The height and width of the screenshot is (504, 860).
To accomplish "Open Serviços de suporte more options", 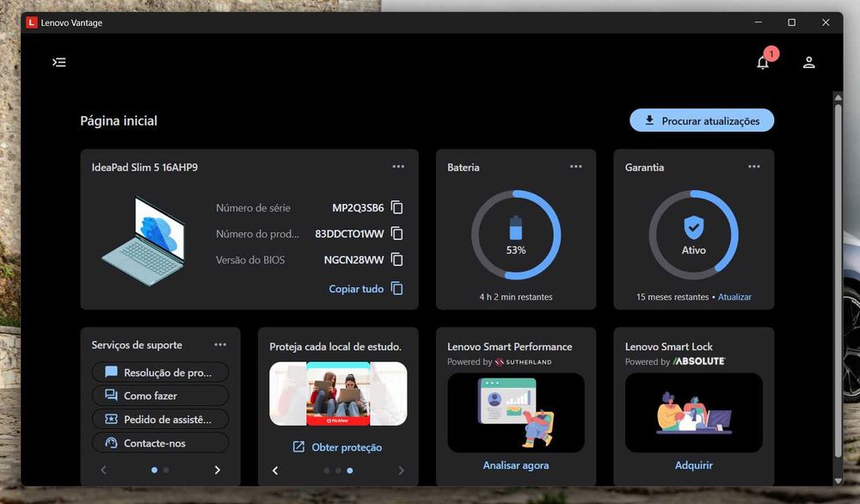I will click(x=220, y=344).
